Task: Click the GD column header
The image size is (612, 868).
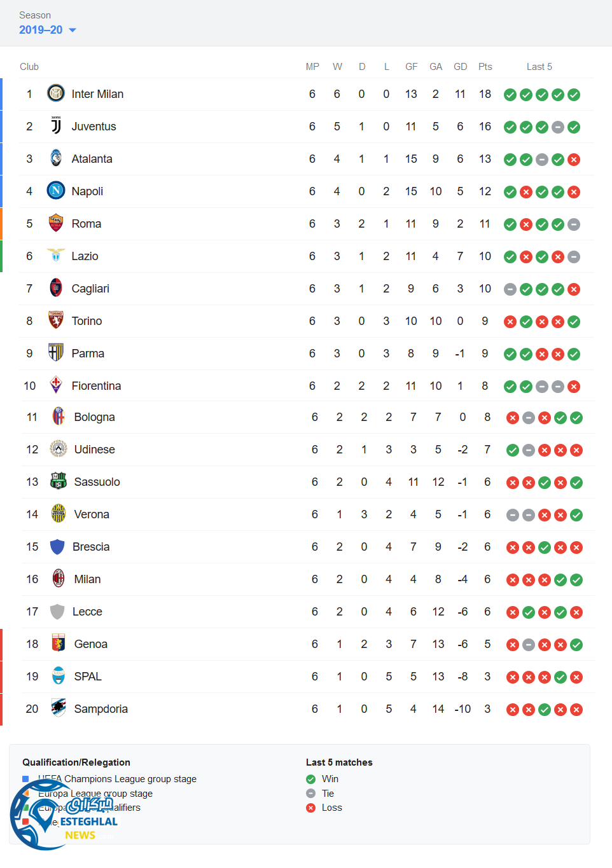Action: pyautogui.click(x=461, y=67)
